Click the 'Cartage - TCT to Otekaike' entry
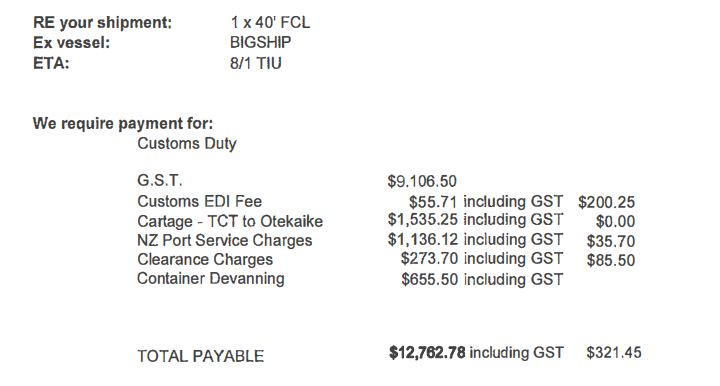720x386 pixels. 230,222
